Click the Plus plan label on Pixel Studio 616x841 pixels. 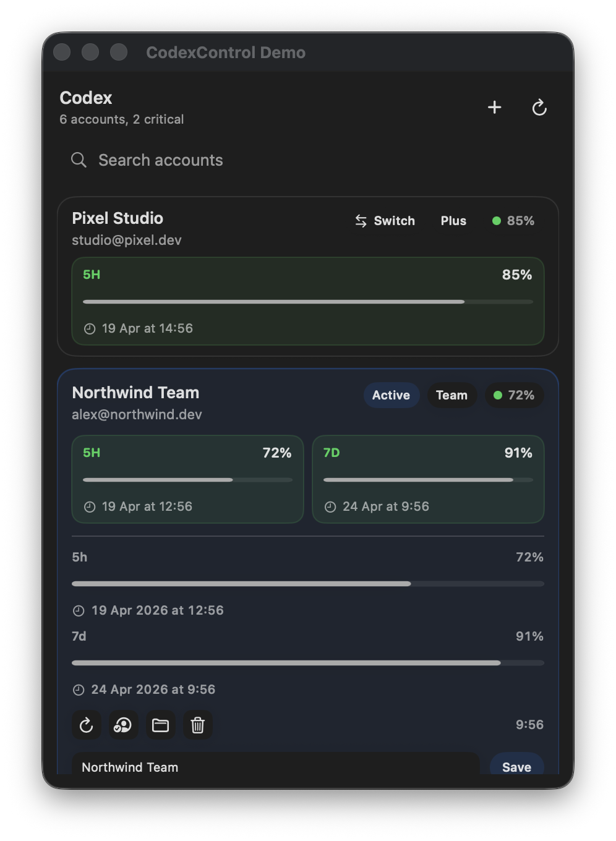[x=453, y=220]
